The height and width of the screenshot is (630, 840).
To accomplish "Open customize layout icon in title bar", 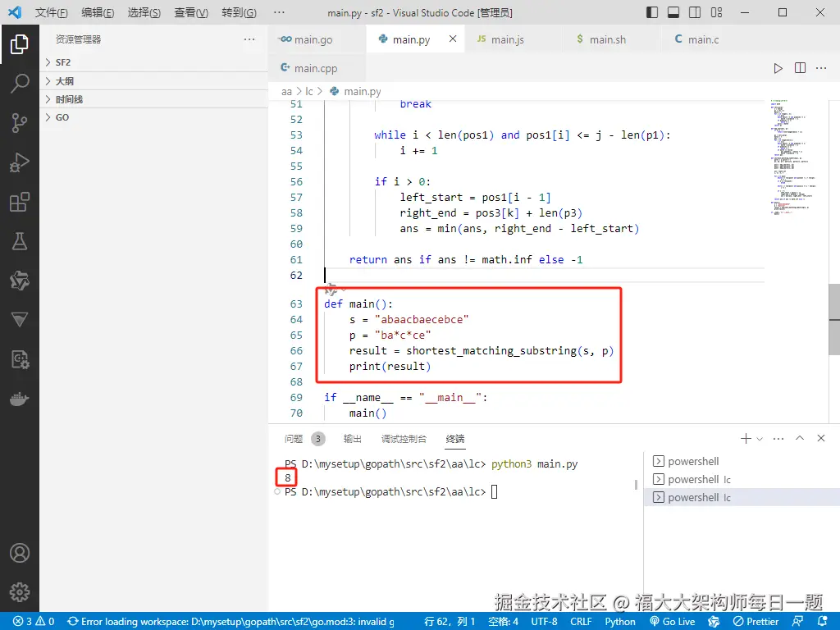I will tap(716, 12).
